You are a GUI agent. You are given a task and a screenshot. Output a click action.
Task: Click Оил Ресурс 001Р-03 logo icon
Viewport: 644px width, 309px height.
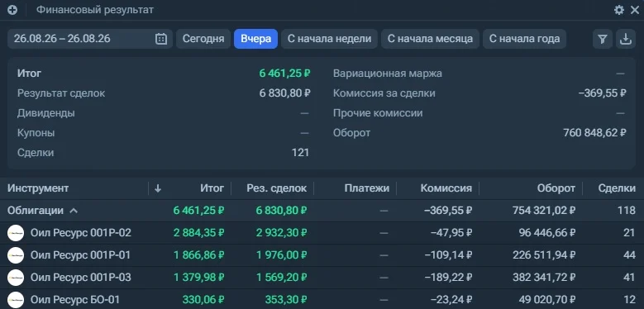[16, 278]
